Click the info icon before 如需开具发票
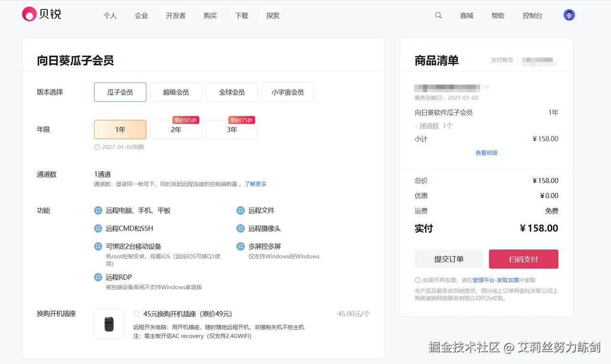611x364 pixels. (x=418, y=280)
